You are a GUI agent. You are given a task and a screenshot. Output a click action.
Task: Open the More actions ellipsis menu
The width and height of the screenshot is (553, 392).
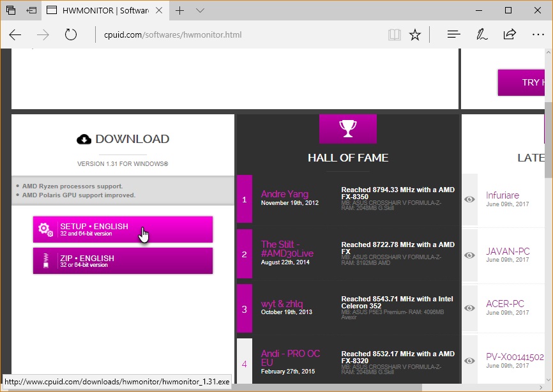click(x=537, y=35)
